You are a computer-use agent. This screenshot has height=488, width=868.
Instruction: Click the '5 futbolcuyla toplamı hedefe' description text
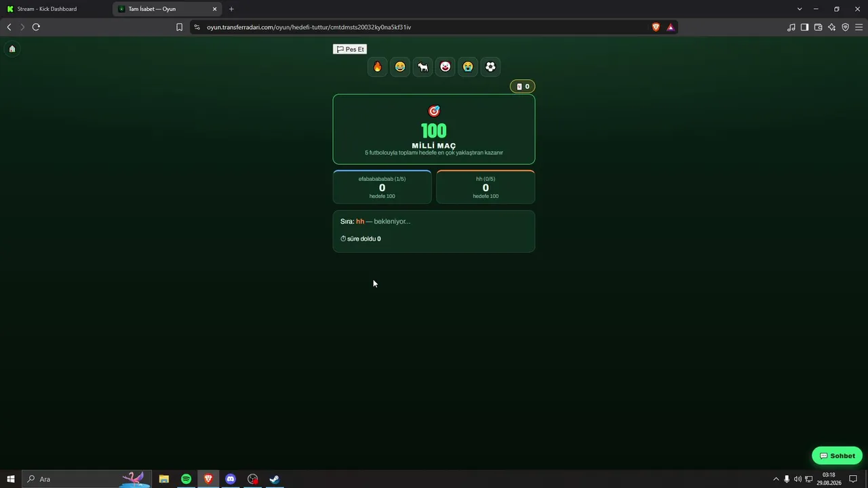(x=434, y=153)
